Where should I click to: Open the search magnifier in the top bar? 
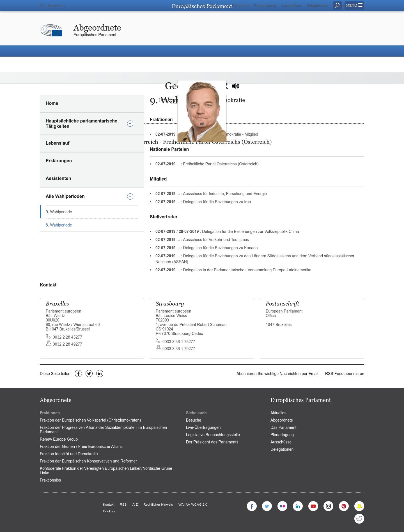[337, 5]
